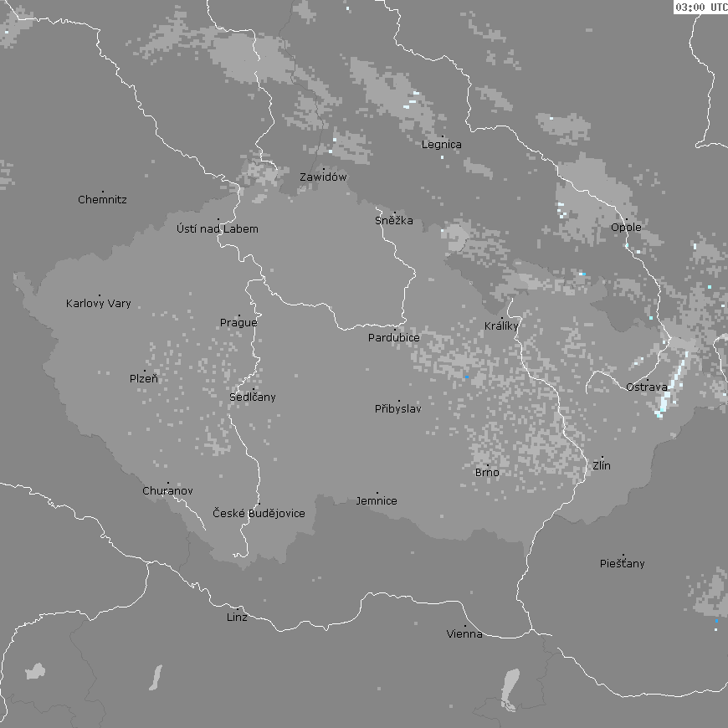This screenshot has width=728, height=728.
Task: Click the Brno city label
Action: click(x=487, y=473)
